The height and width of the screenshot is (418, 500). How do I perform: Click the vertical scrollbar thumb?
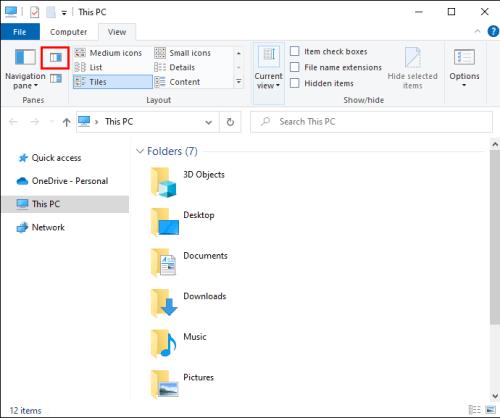point(495,236)
